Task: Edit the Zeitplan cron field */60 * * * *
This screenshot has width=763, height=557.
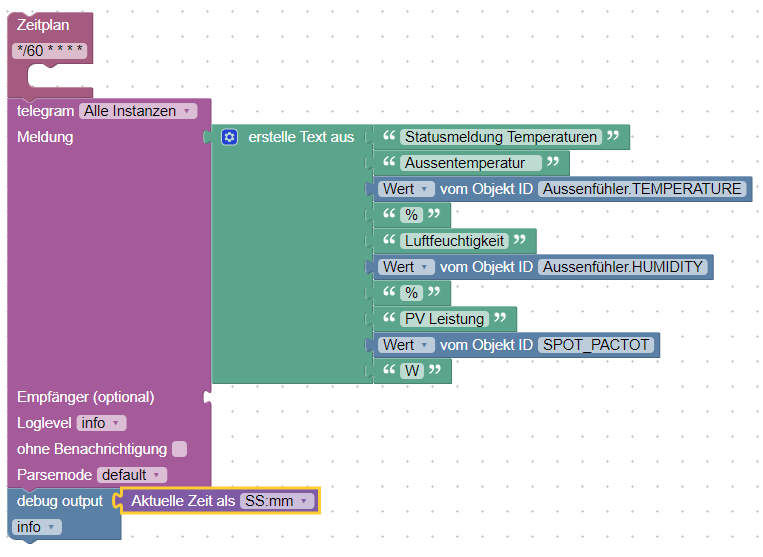Action: pos(50,51)
